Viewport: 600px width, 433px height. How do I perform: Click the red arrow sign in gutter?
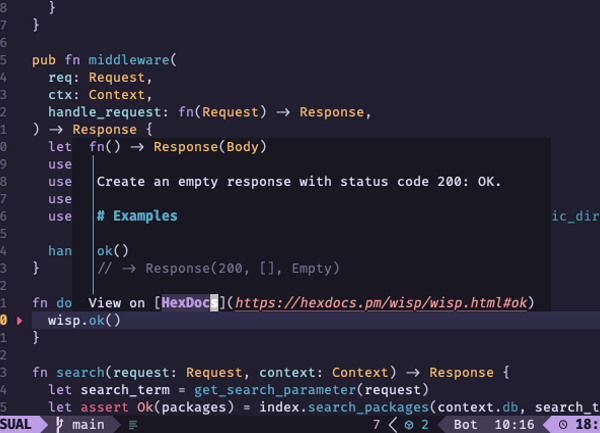19,320
